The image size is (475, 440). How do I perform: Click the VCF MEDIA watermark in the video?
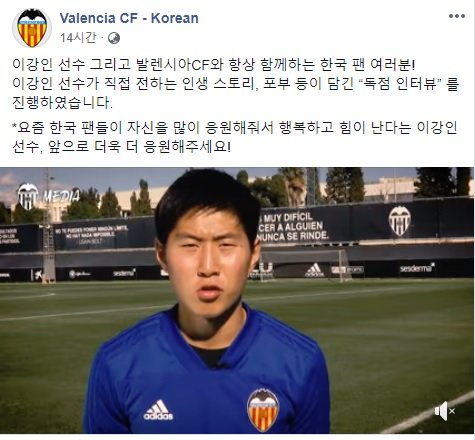click(x=49, y=196)
